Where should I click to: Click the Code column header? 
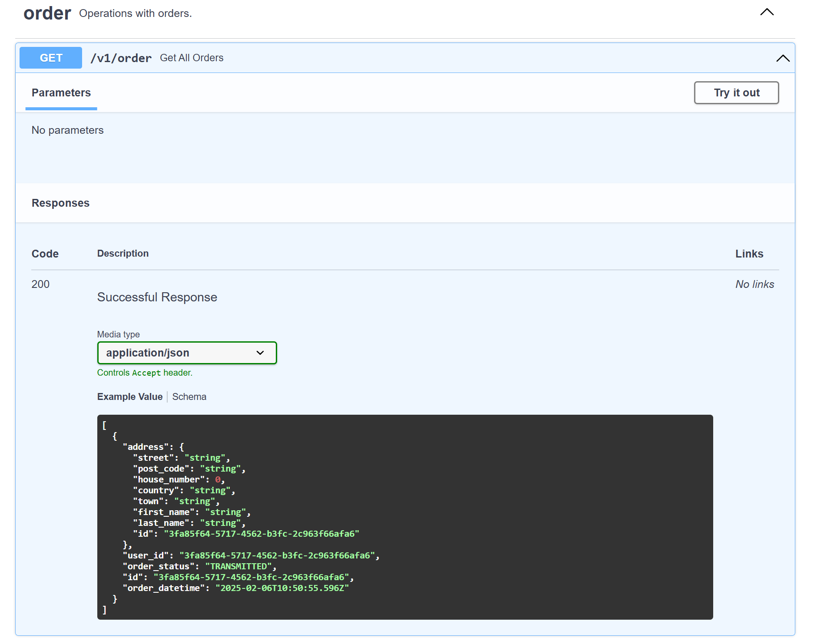coord(45,254)
